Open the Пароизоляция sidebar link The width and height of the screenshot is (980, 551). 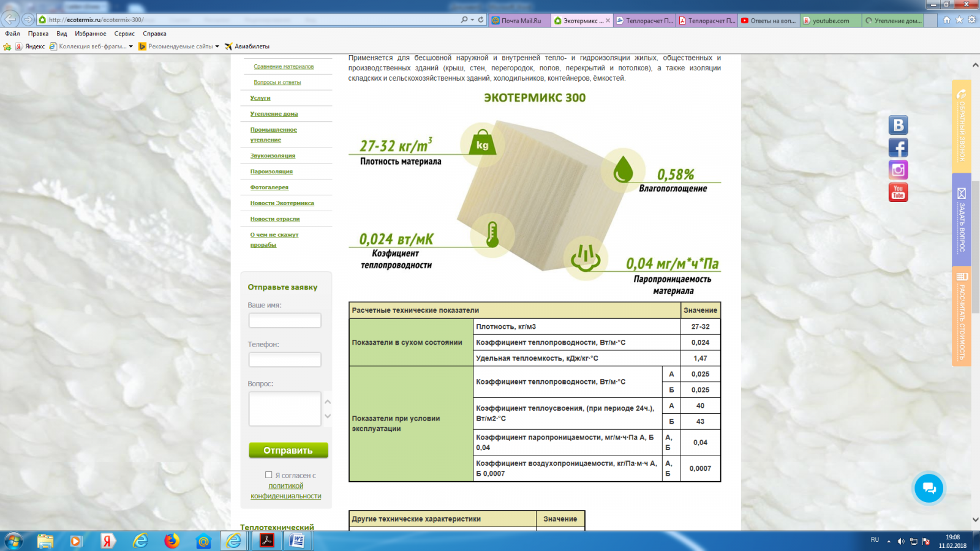coord(271,171)
